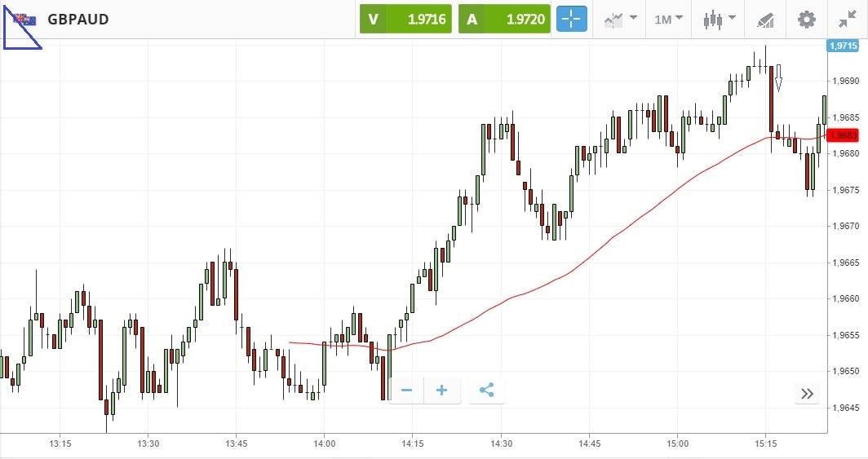
Task: Zoom out with the minus button
Action: 406,391
